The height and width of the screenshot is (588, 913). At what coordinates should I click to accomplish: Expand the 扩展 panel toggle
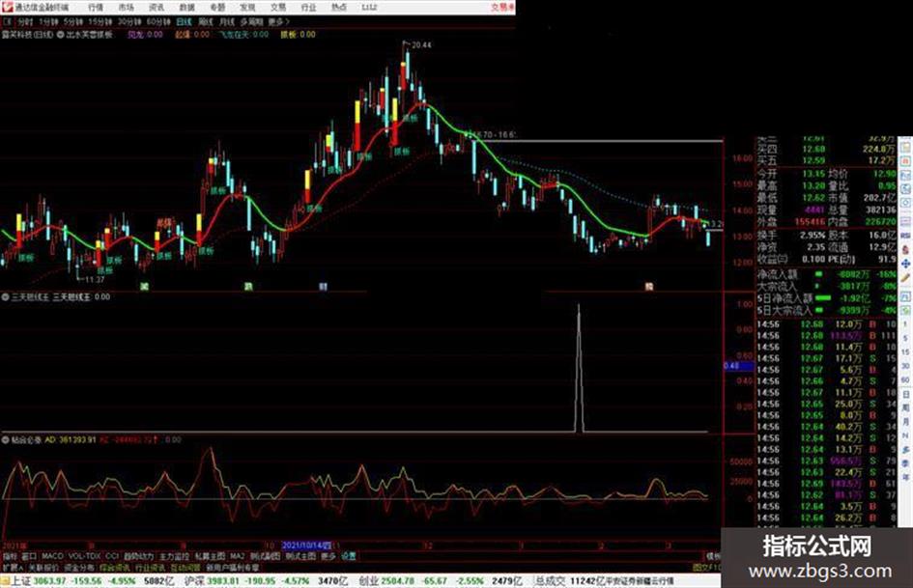click(x=13, y=567)
